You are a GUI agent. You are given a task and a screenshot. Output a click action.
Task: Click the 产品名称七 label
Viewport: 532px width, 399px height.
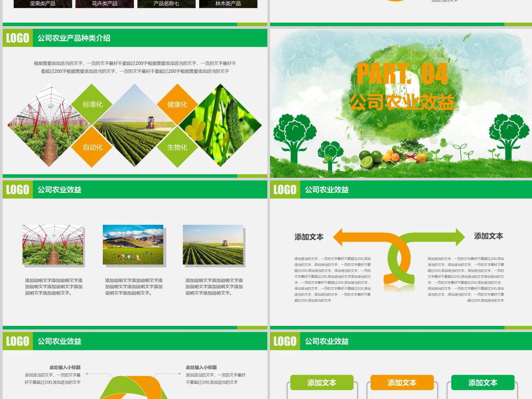tap(166, 3)
